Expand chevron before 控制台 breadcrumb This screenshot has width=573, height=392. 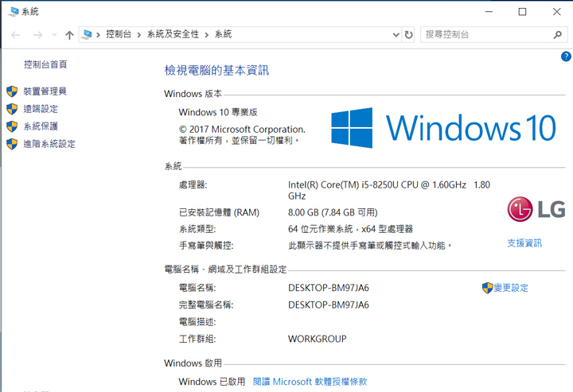pyautogui.click(x=99, y=35)
